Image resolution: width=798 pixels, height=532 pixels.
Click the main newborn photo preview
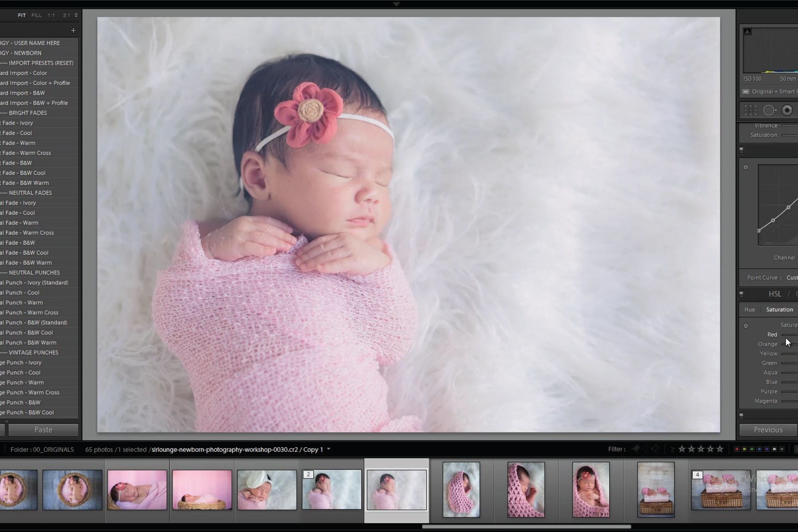point(409,224)
